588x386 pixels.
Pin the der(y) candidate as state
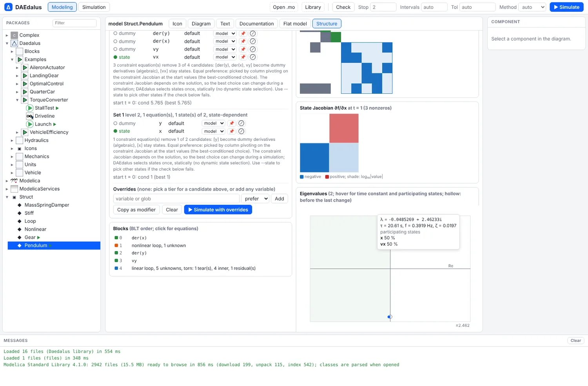point(243,33)
